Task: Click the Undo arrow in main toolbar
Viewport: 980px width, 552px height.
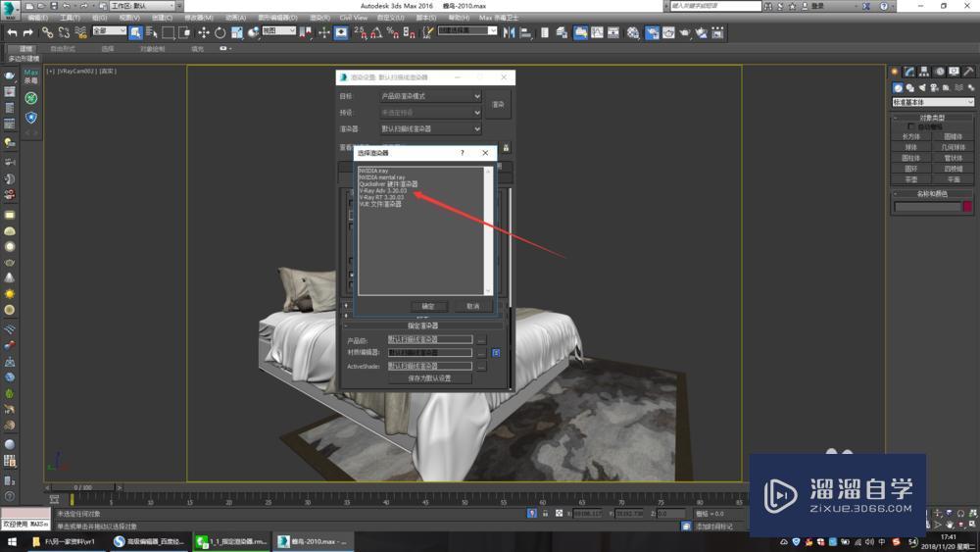Action: coord(12,32)
